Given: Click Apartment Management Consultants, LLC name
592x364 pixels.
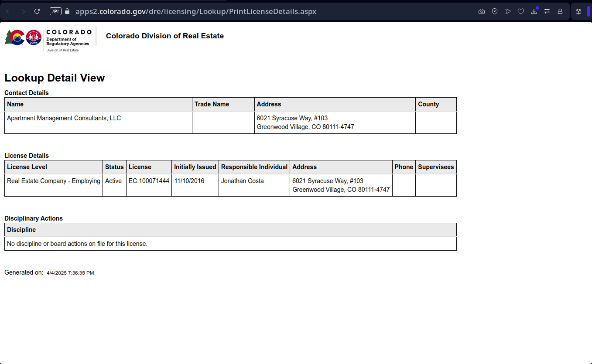Looking at the screenshot, I should coord(64,118).
